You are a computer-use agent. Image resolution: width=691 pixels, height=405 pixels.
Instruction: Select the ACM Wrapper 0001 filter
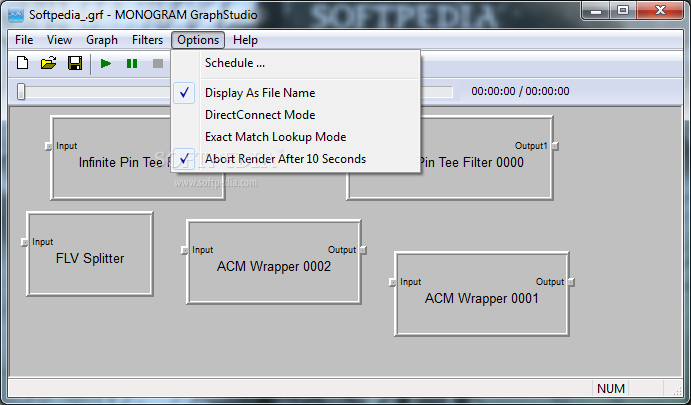[482, 294]
